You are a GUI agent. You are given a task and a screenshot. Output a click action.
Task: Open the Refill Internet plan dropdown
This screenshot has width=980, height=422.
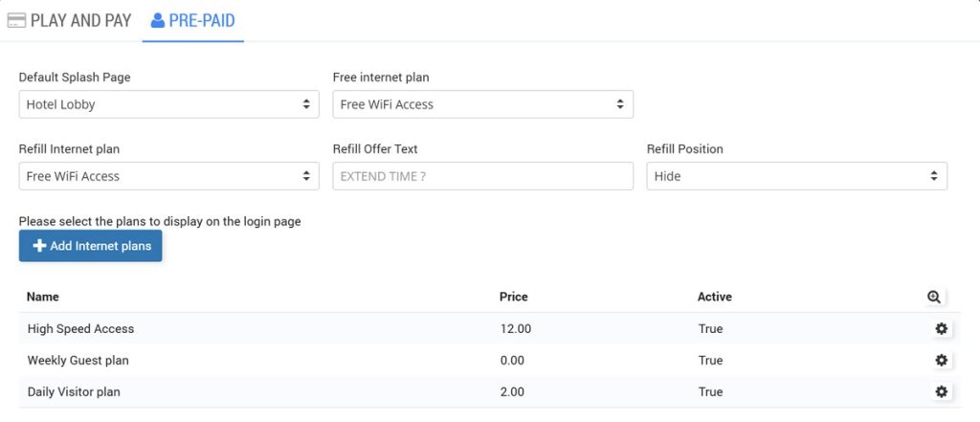coord(168,176)
